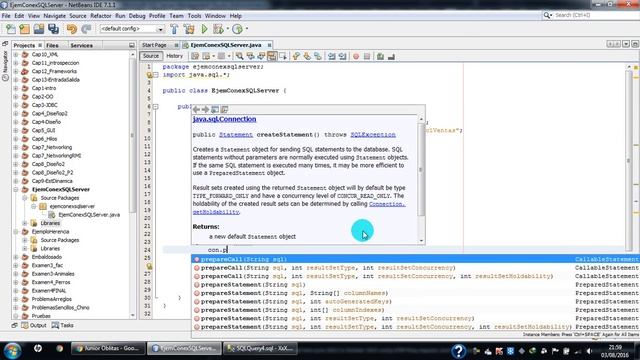Open the Junior Oblitas Chrome taskbar window

click(108, 348)
